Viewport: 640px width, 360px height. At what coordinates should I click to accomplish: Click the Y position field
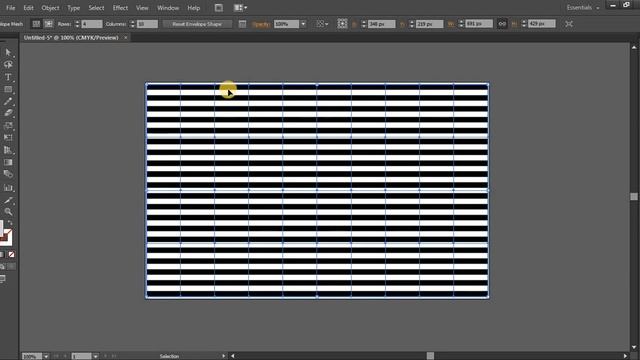pos(429,24)
